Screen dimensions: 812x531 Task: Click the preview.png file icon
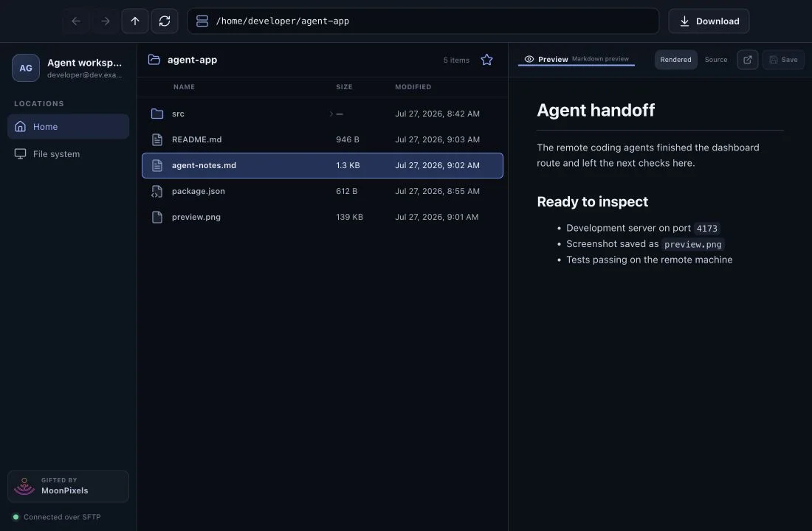coord(157,218)
